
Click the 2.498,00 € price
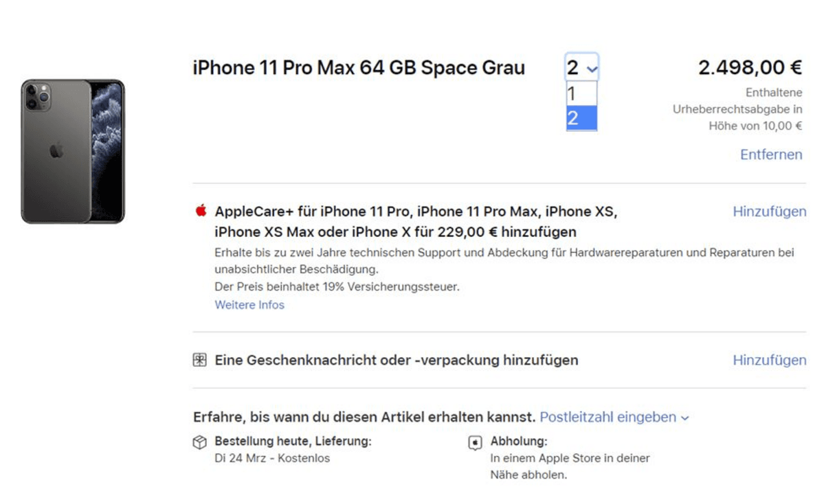point(750,67)
